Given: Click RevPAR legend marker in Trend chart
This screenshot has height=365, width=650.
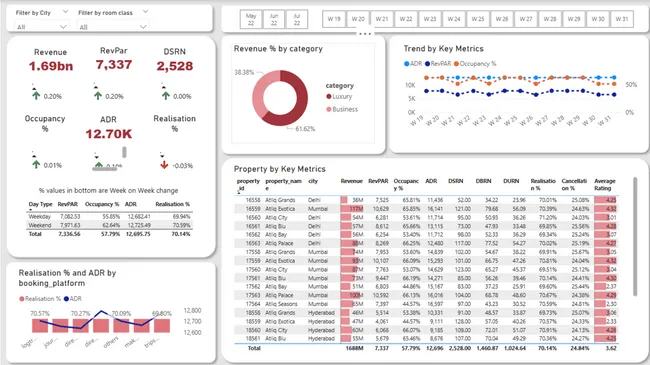Looking at the screenshot, I should [x=427, y=63].
